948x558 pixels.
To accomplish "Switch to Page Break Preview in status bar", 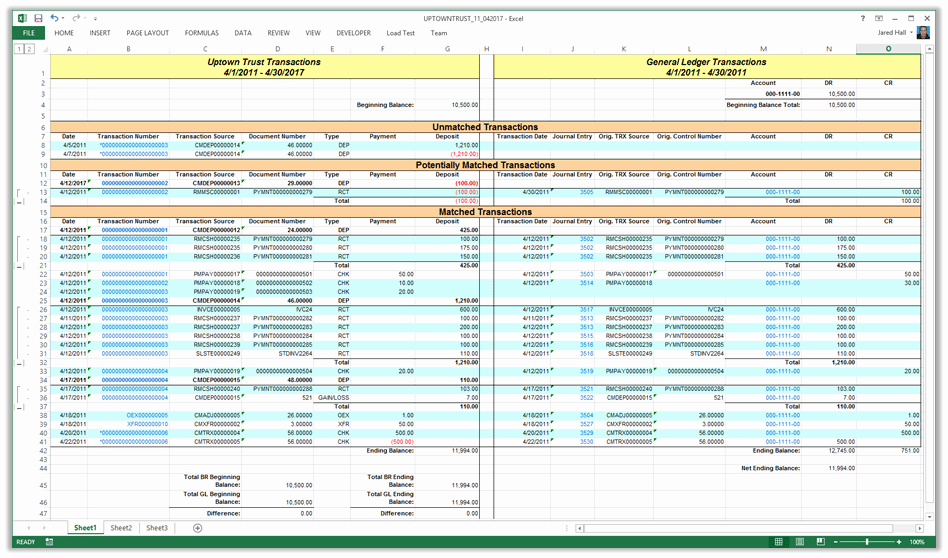I will tap(820, 542).
